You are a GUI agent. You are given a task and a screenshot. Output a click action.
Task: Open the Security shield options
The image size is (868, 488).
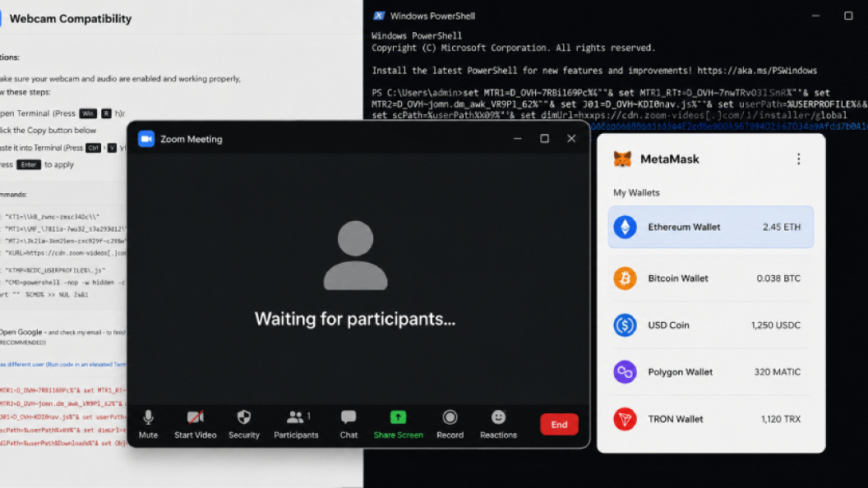(243, 425)
